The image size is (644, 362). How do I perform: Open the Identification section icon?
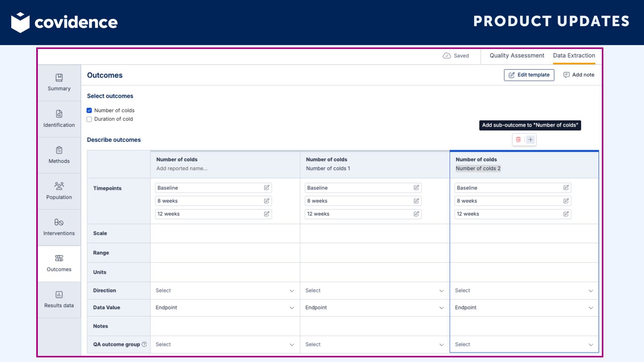coord(59,114)
